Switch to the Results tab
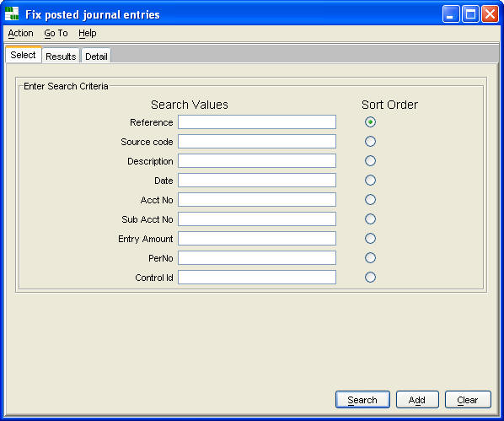This screenshot has height=421, width=504. pos(61,56)
